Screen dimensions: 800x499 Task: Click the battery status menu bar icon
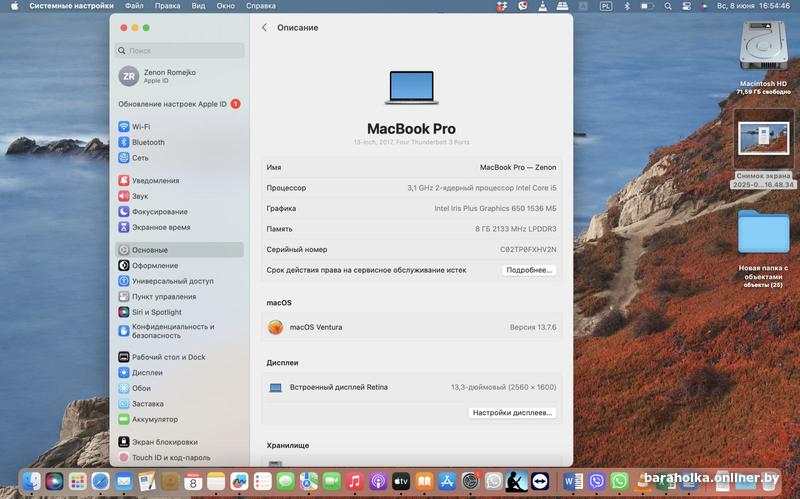tap(647, 6)
